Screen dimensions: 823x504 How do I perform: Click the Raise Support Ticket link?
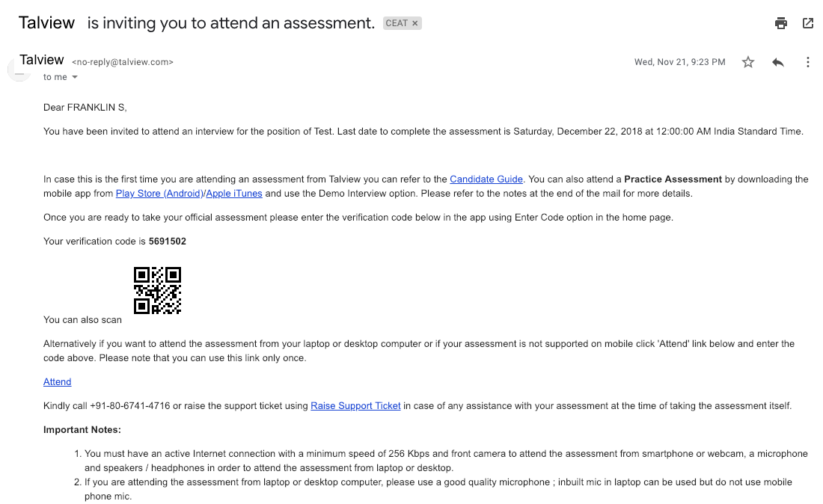click(355, 405)
